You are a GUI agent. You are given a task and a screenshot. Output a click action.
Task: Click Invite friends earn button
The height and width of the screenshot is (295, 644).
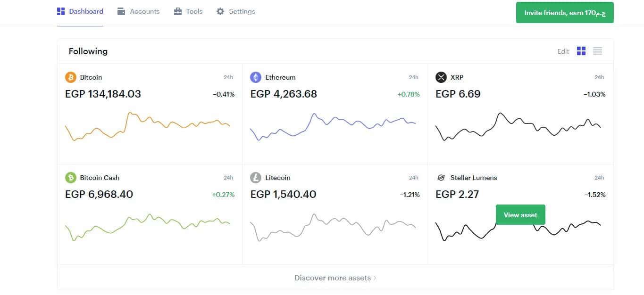(565, 13)
